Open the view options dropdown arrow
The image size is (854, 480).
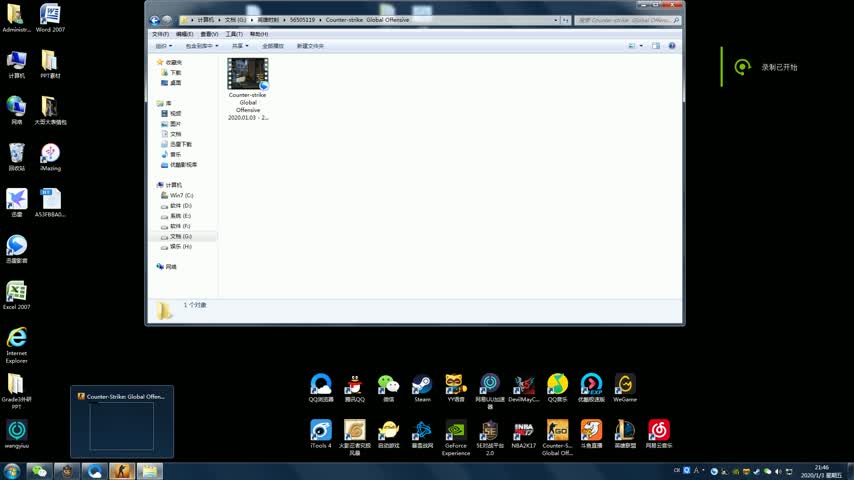[x=641, y=46]
